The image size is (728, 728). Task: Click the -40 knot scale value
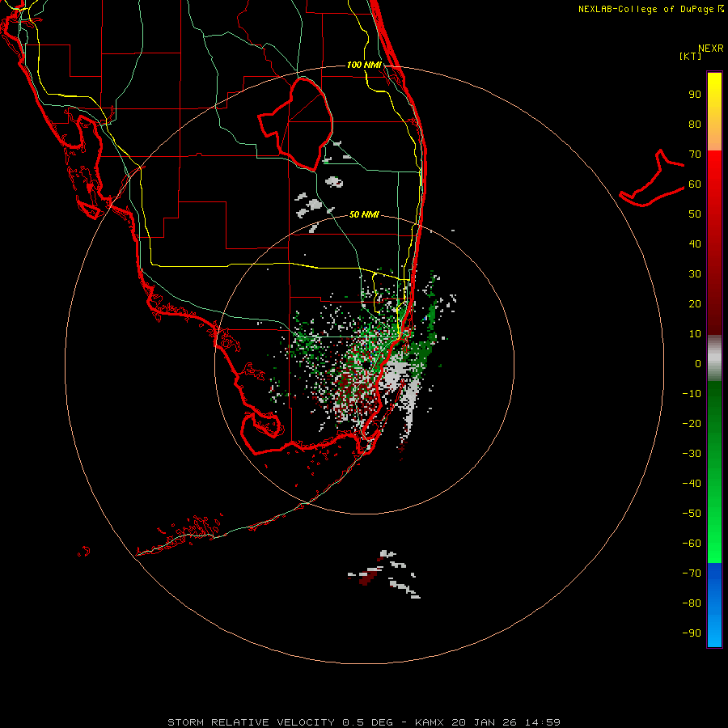pos(692,484)
